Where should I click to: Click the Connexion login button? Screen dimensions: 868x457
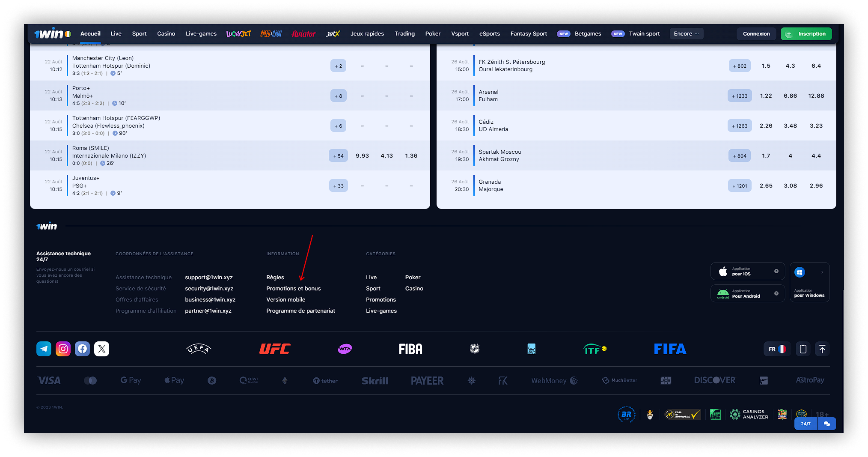click(756, 34)
